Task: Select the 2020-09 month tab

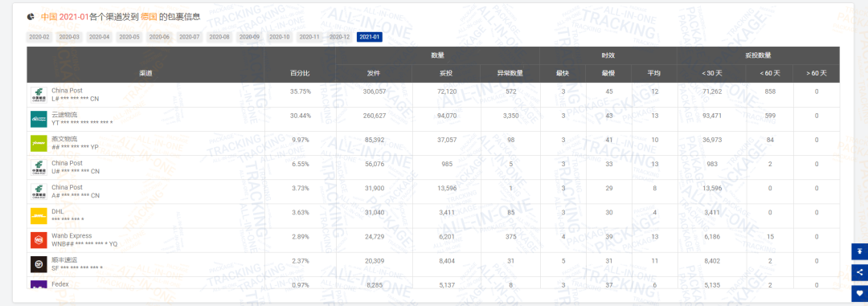Action: pos(249,37)
